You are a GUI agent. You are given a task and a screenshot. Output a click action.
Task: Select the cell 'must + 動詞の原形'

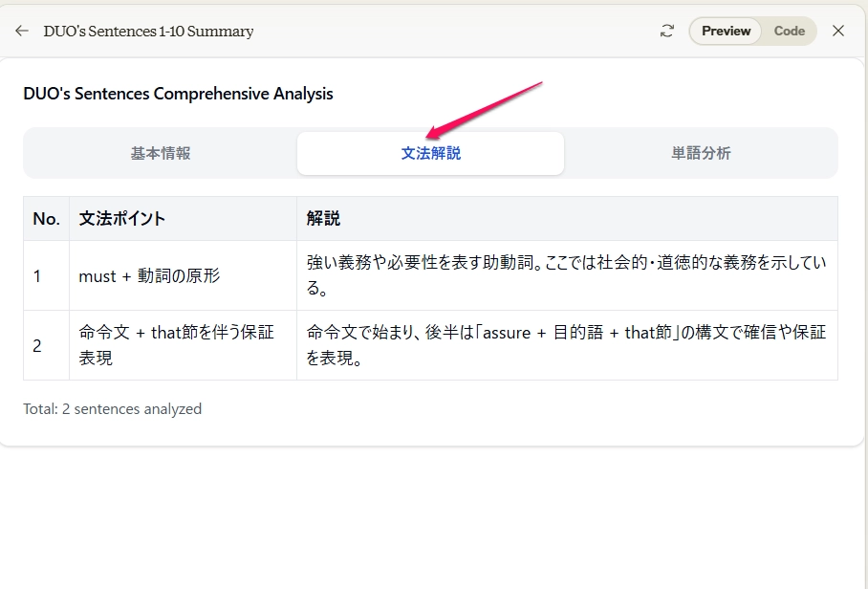coord(183,275)
